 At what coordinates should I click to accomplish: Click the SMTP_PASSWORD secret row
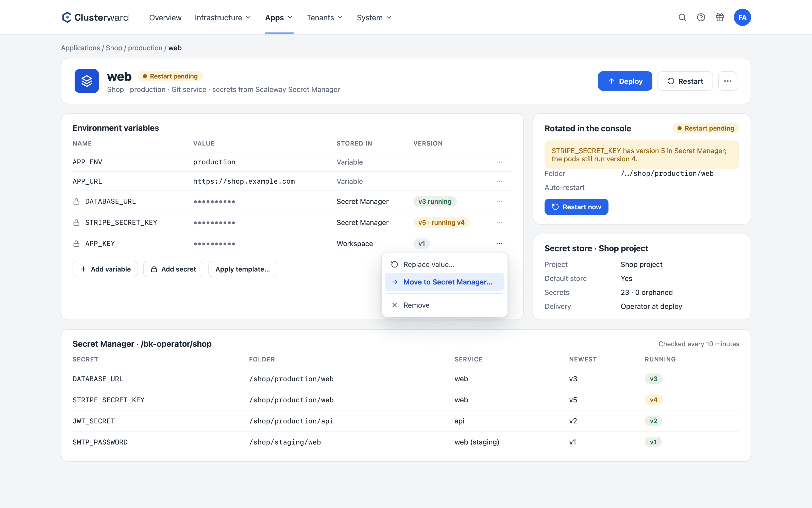coord(406,442)
